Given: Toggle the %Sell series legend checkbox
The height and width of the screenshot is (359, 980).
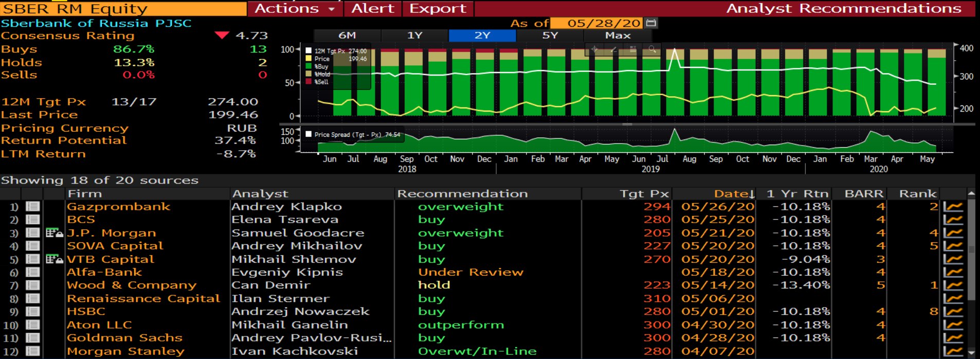Looking at the screenshot, I should point(308,82).
